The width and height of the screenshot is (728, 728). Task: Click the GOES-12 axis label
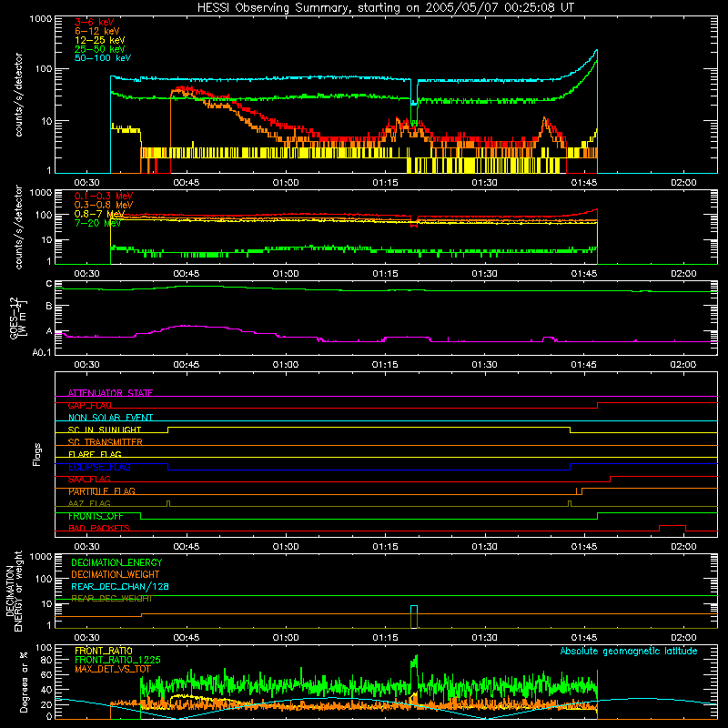(x=17, y=318)
